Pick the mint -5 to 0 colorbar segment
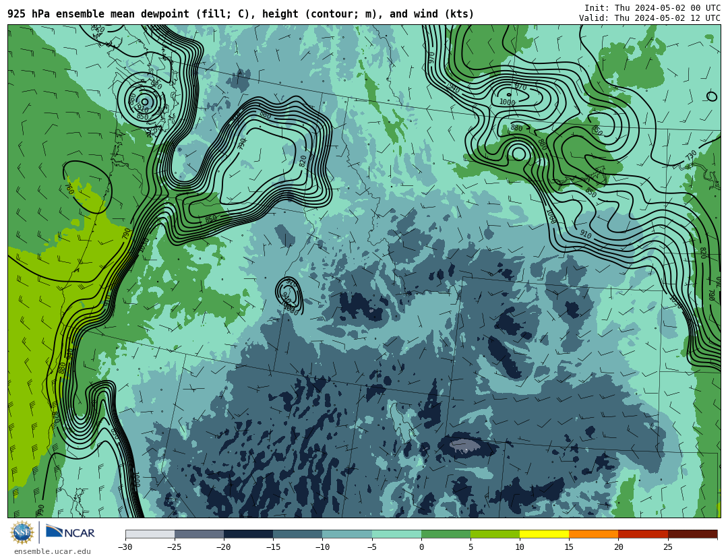728x560 pixels. 396,534
